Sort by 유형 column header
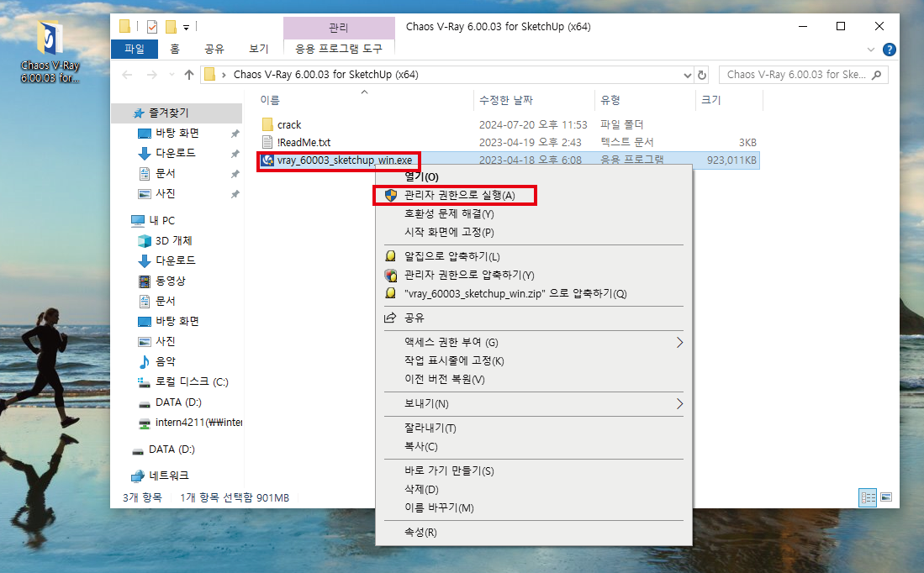The width and height of the screenshot is (924, 573). [x=610, y=100]
